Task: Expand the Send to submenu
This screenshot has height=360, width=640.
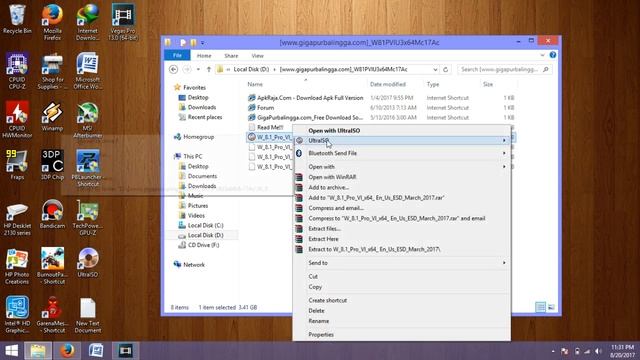Action: (402, 263)
